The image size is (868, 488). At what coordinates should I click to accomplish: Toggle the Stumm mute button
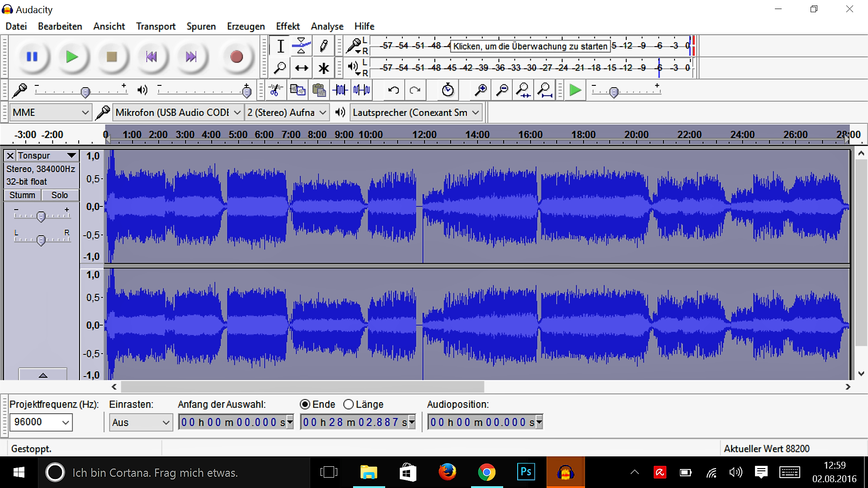(23, 195)
